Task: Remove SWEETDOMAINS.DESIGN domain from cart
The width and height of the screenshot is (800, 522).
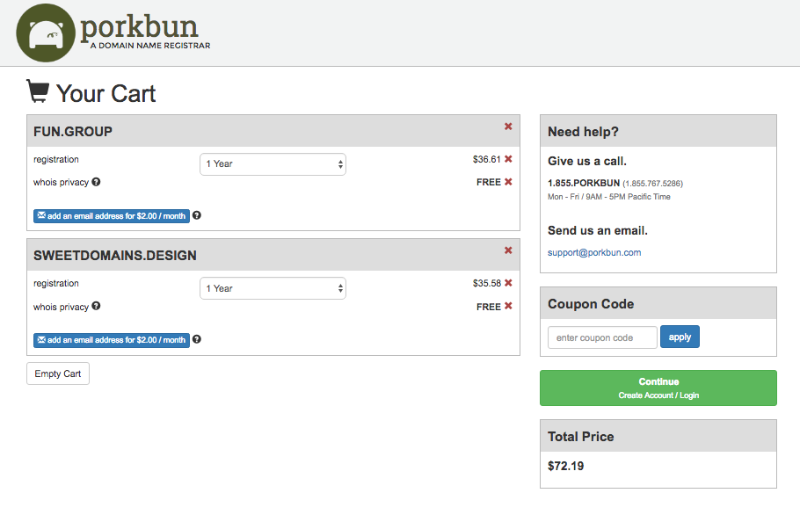Action: point(508,250)
